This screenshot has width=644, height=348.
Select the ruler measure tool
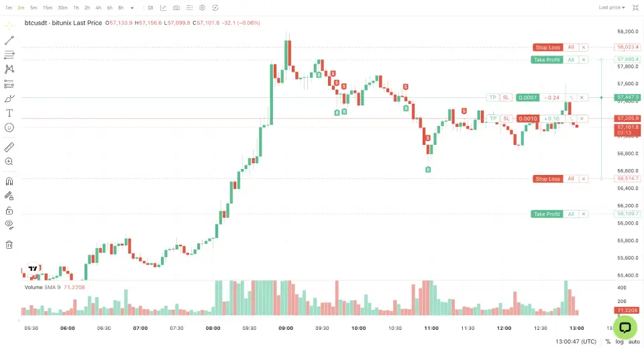[9, 147]
